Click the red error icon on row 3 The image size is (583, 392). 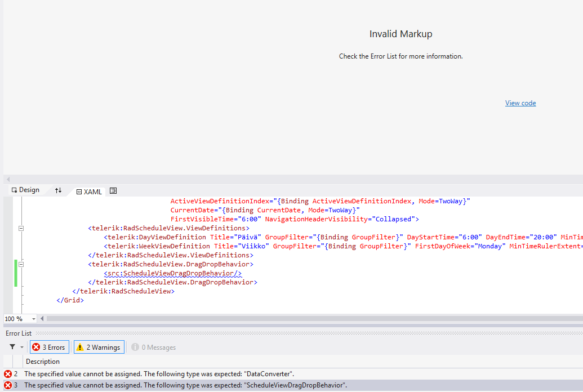point(8,385)
